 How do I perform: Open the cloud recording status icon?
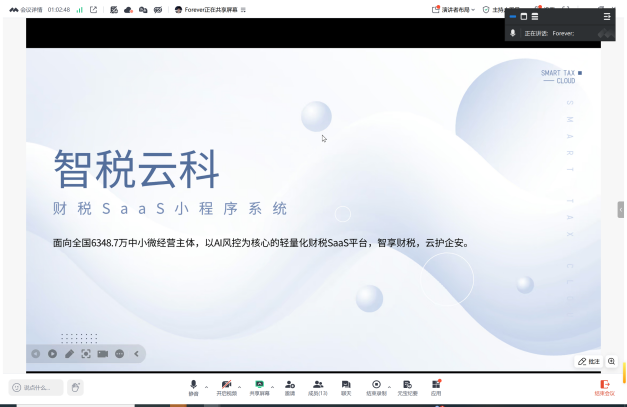click(x=128, y=10)
